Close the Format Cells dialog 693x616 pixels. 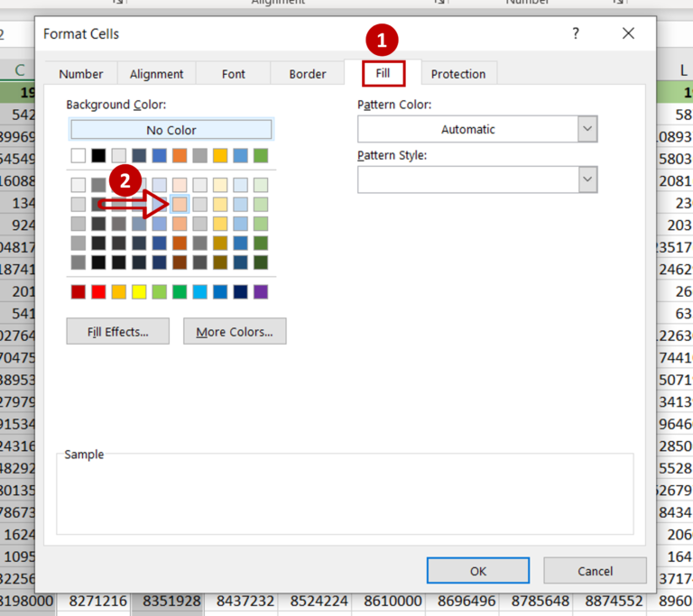pyautogui.click(x=629, y=33)
